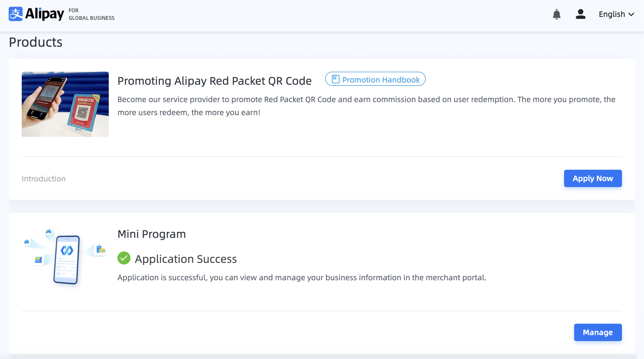Click Apply Now for Red Packet QR Code
Screen dimensions: 644x359
tap(593, 178)
